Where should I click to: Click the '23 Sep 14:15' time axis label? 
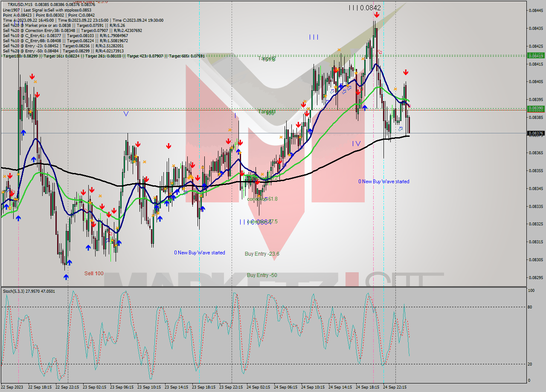[x=177, y=387]
